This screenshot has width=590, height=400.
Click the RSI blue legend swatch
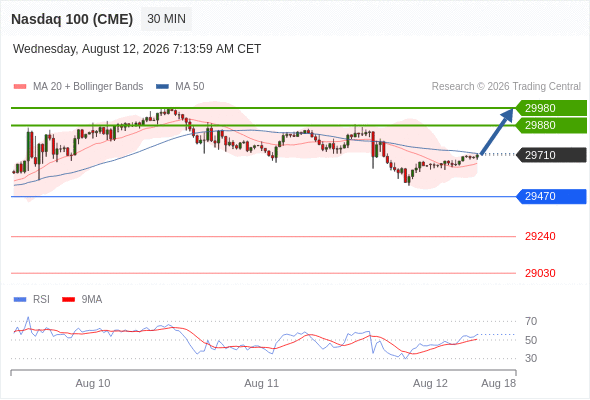coord(20,300)
